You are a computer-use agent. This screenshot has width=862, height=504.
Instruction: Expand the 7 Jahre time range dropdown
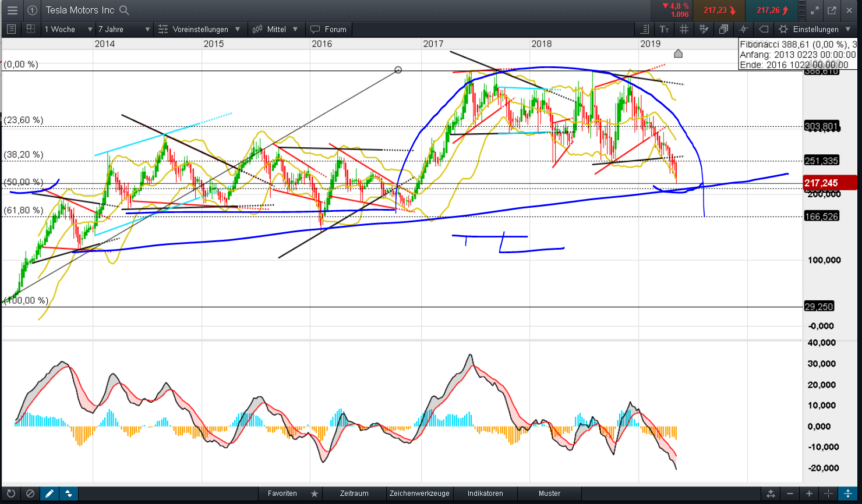124,29
